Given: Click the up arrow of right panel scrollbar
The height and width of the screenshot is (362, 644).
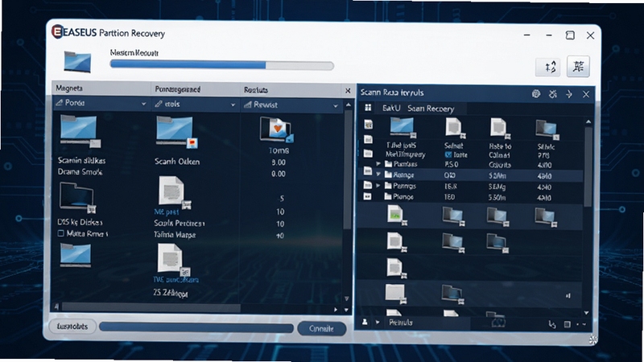Looking at the screenshot, I should [x=588, y=122].
